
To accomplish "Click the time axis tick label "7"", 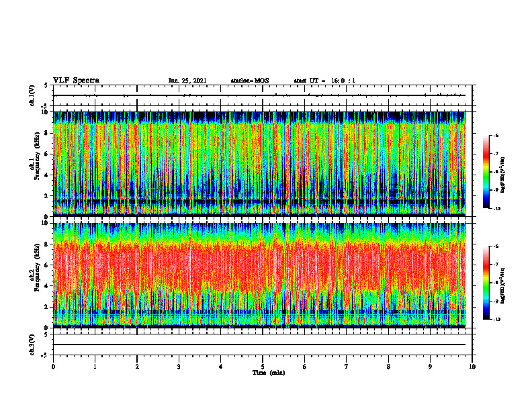I will [x=347, y=367].
